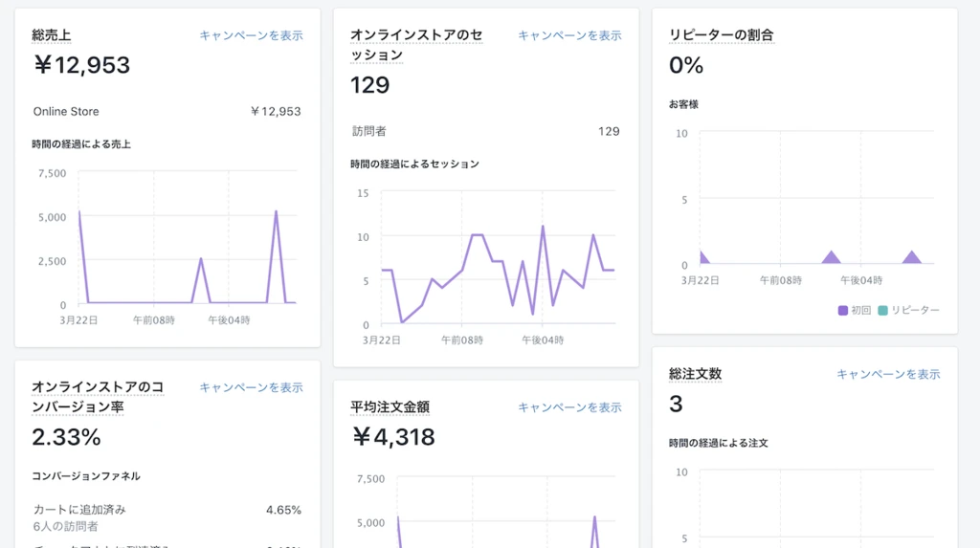Viewport: 980px width, 548px height.
Task: Click the sessions chart line
Action: (x=498, y=274)
